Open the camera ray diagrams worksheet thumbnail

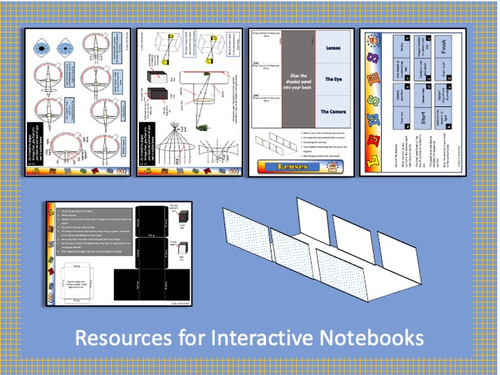(189, 102)
